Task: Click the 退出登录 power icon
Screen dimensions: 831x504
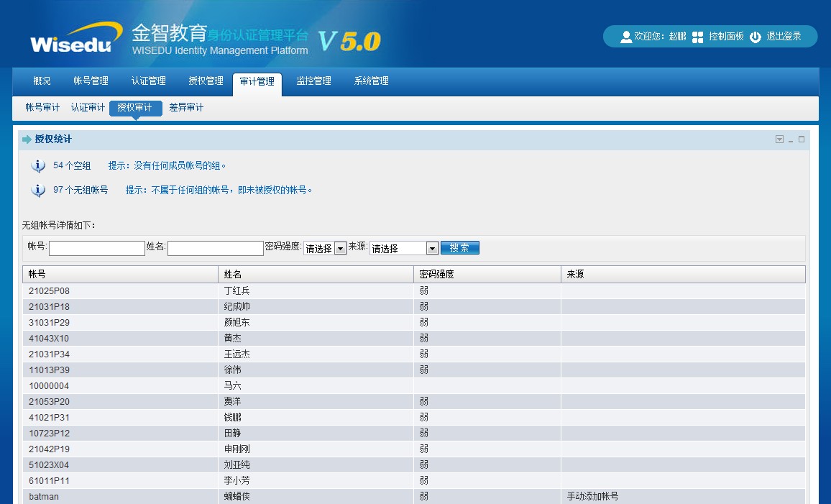Action: 755,37
